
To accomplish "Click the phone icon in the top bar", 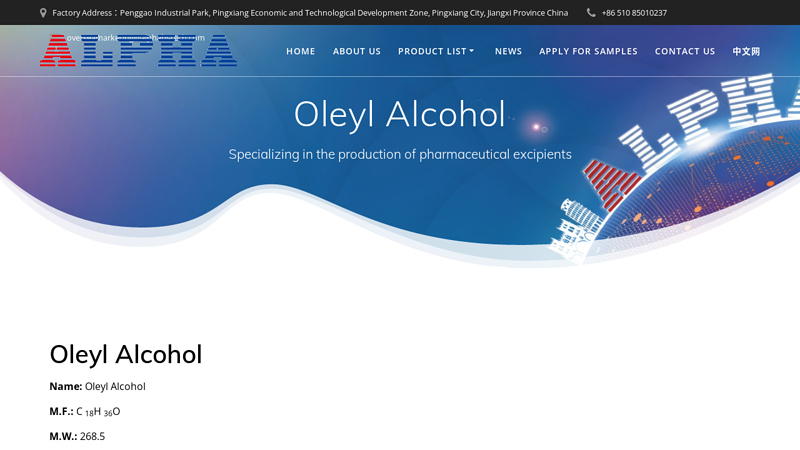I will [591, 13].
